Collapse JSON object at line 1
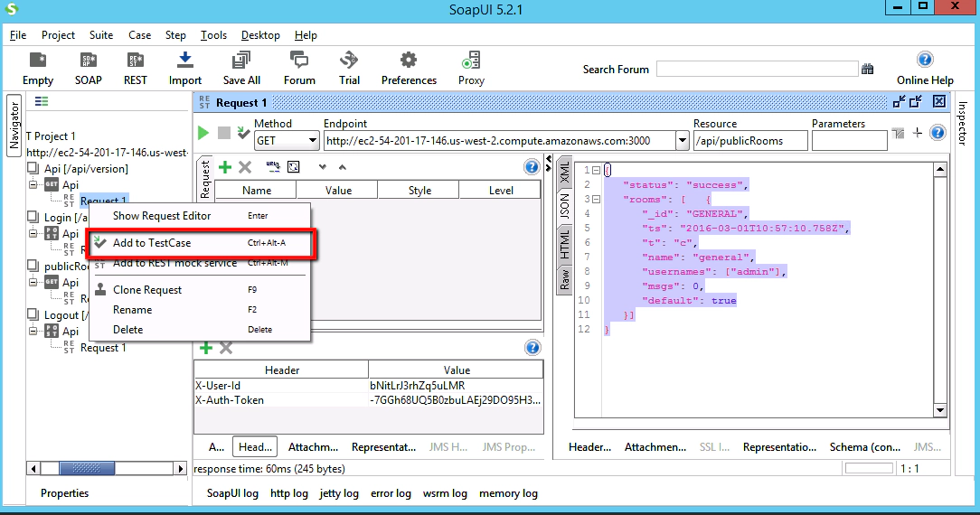The height and width of the screenshot is (515, 980). [x=597, y=170]
